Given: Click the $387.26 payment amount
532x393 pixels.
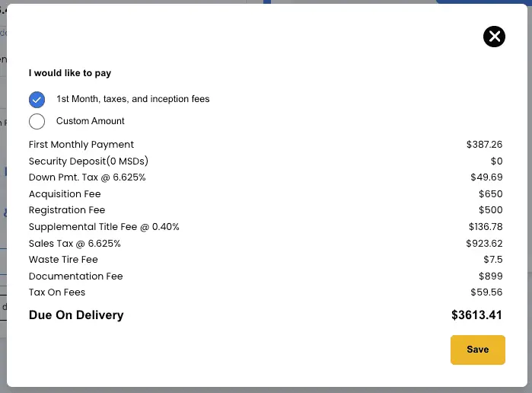Looking at the screenshot, I should (484, 145).
